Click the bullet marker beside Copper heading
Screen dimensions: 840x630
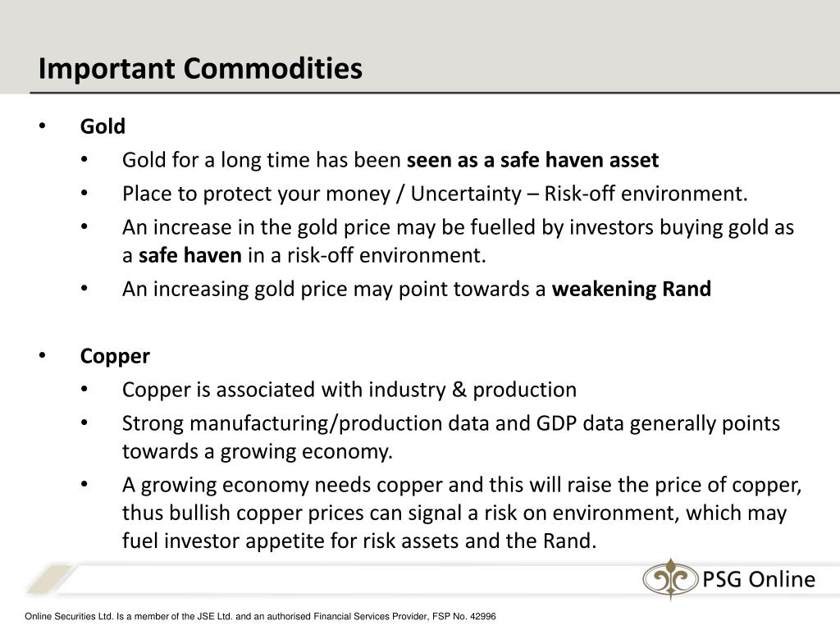[43, 356]
